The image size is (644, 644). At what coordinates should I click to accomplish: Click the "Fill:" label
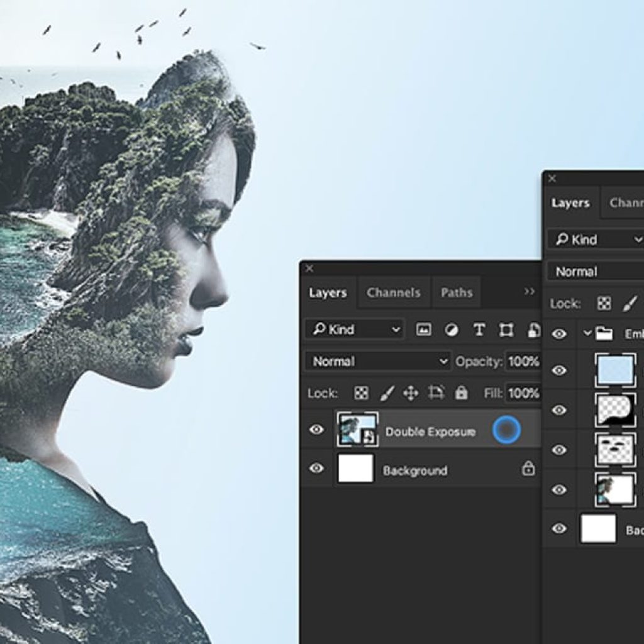493,394
